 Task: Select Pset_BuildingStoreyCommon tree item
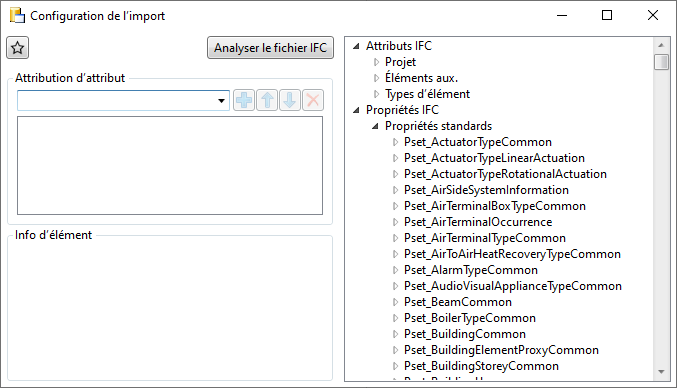tap(481, 366)
